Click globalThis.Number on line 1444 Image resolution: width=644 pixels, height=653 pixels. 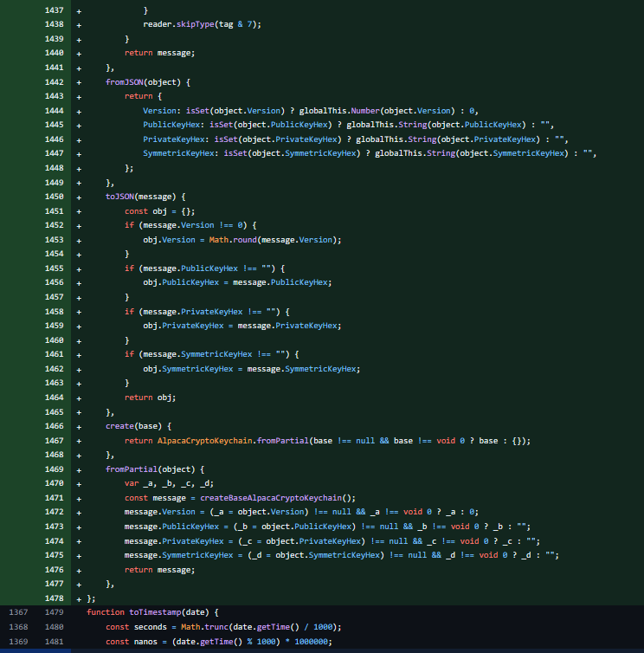[339, 111]
